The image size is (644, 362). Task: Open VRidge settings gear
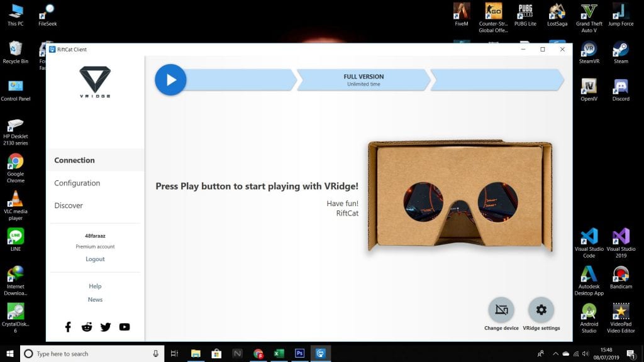tap(541, 314)
